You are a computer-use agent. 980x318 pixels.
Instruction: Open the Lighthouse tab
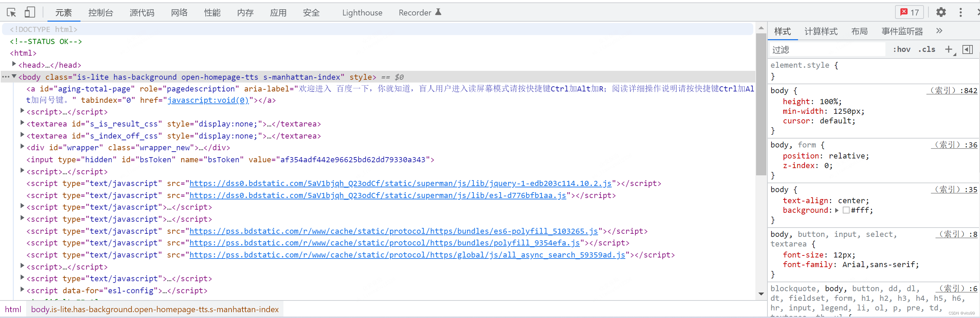362,13
